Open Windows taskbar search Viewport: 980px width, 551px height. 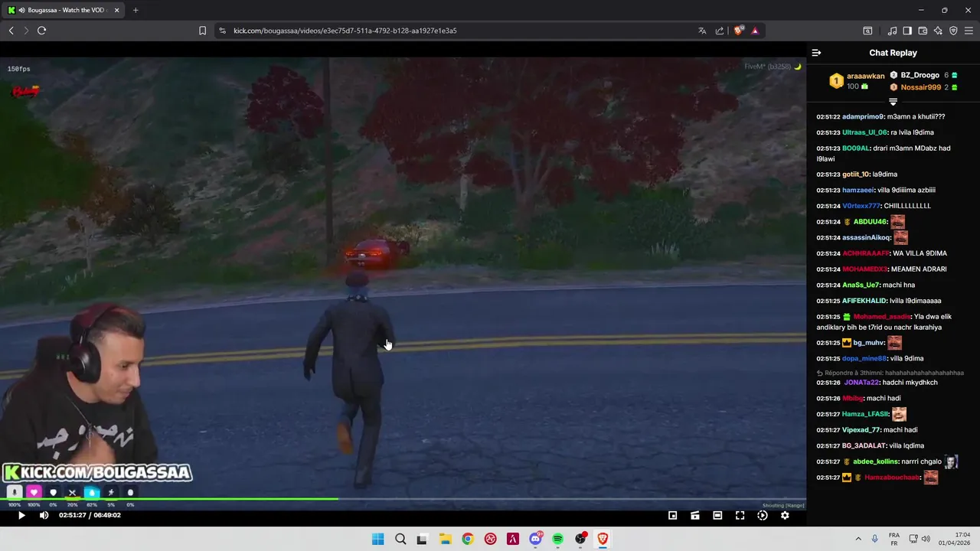400,539
